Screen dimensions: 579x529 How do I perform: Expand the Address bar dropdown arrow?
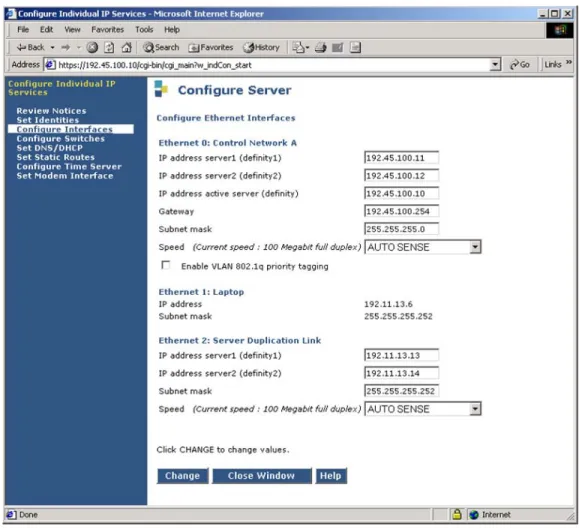tap(495, 65)
